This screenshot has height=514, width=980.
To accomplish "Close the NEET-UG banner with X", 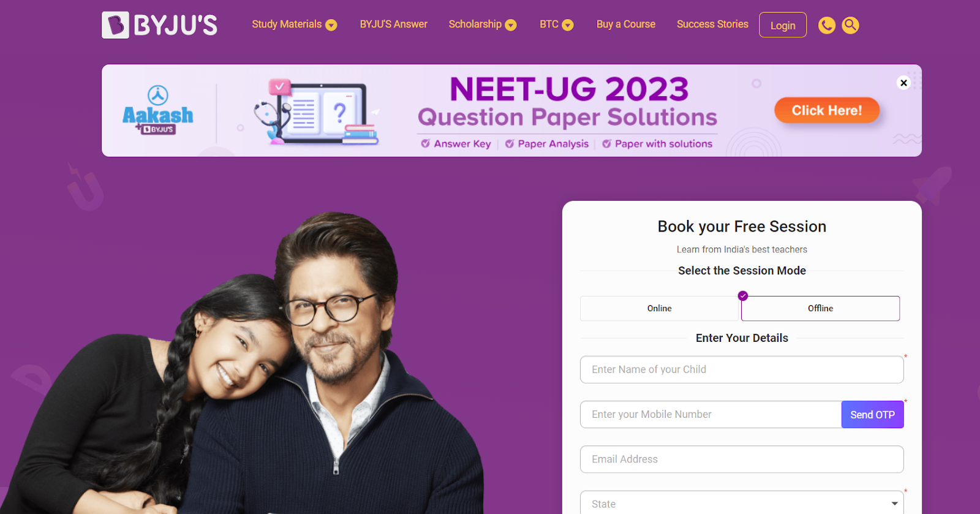I will 903,83.
